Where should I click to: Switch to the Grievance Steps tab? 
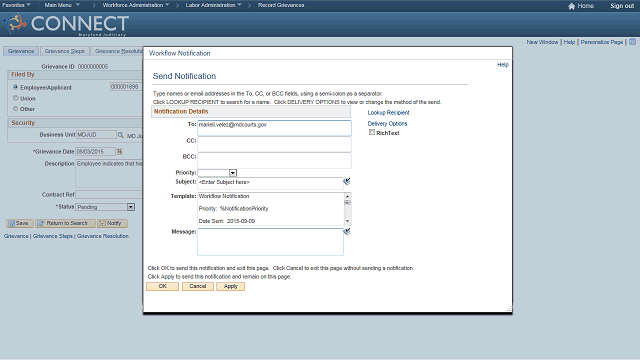point(64,51)
